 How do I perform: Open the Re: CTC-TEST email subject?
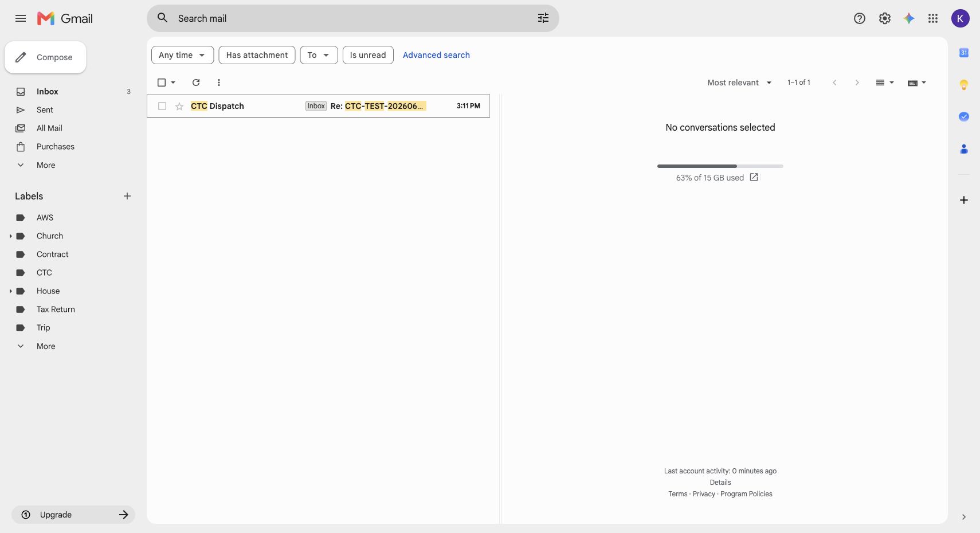pos(378,106)
